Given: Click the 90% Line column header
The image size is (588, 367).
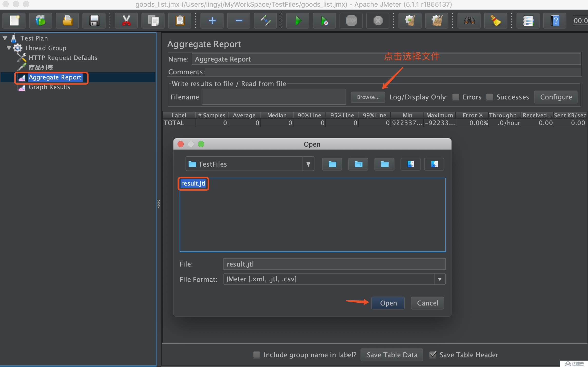Looking at the screenshot, I should [x=309, y=115].
